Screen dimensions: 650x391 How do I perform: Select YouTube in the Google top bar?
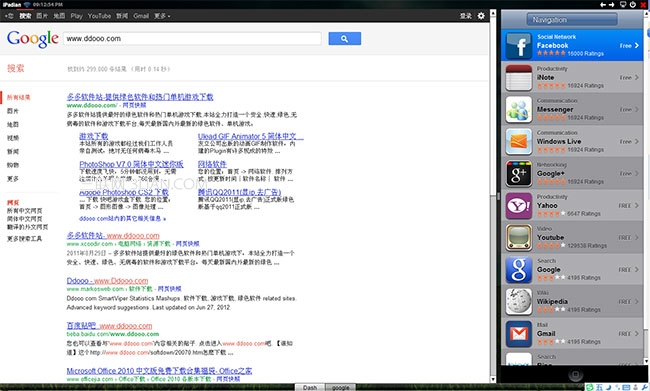click(x=99, y=16)
